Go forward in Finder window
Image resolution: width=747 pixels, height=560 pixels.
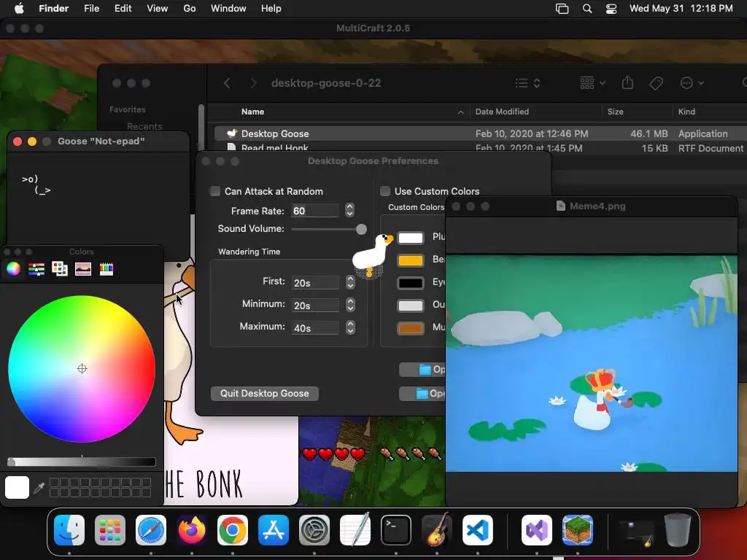click(x=253, y=83)
